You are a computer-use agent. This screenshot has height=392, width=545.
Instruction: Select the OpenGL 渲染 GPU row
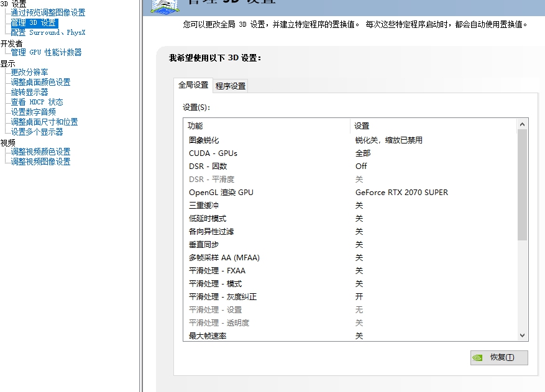coord(350,193)
